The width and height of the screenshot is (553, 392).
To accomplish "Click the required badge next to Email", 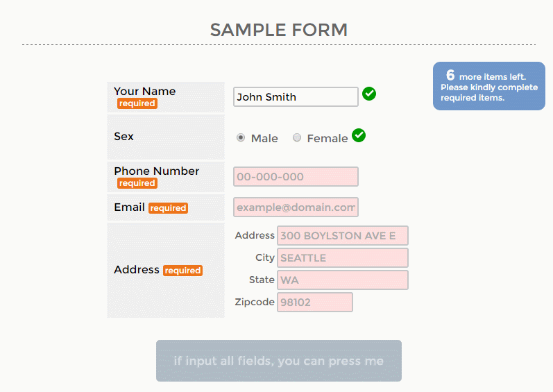I will coord(168,208).
